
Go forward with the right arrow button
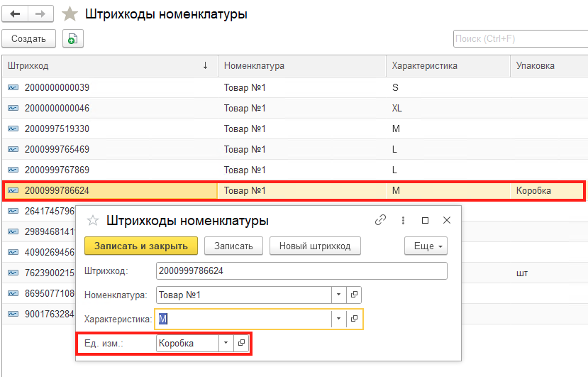coord(40,14)
